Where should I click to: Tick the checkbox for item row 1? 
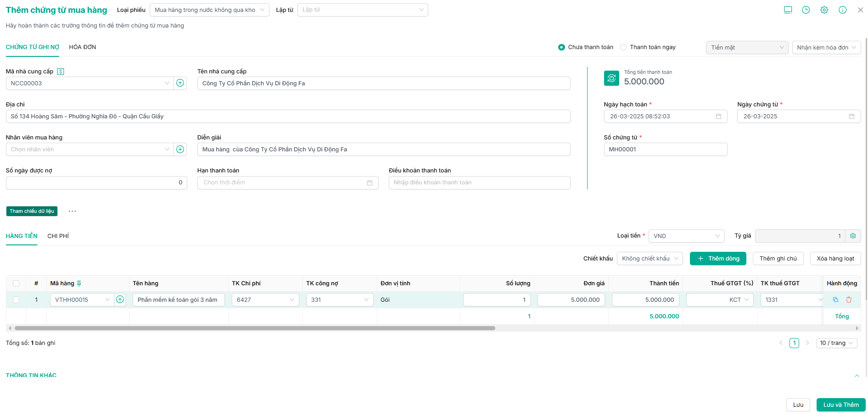pyautogui.click(x=16, y=300)
